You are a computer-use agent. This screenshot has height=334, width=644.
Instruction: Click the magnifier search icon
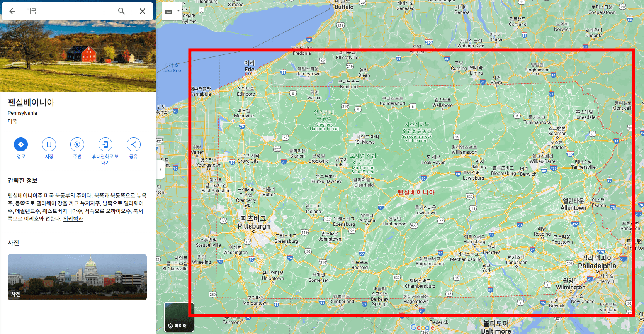point(122,11)
